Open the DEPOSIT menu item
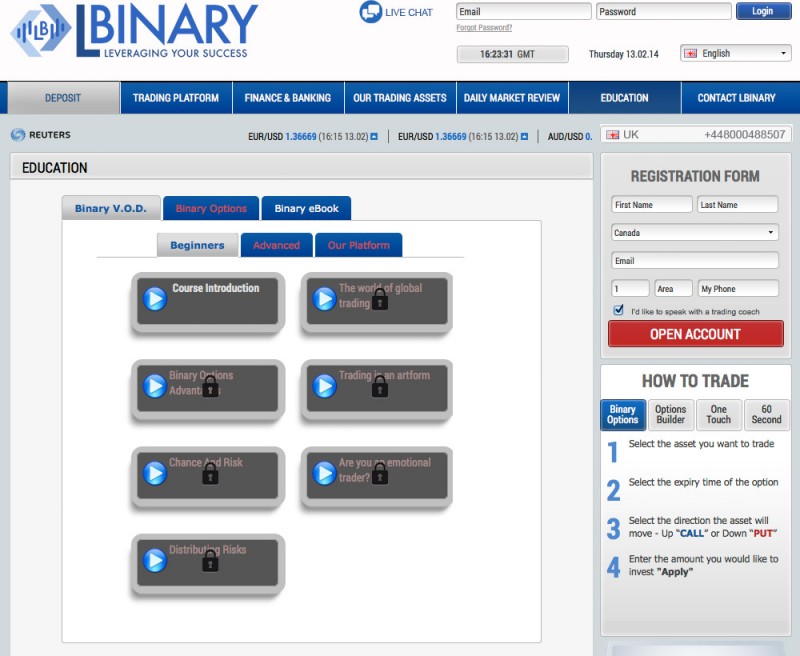This screenshot has height=656, width=800. click(x=63, y=98)
